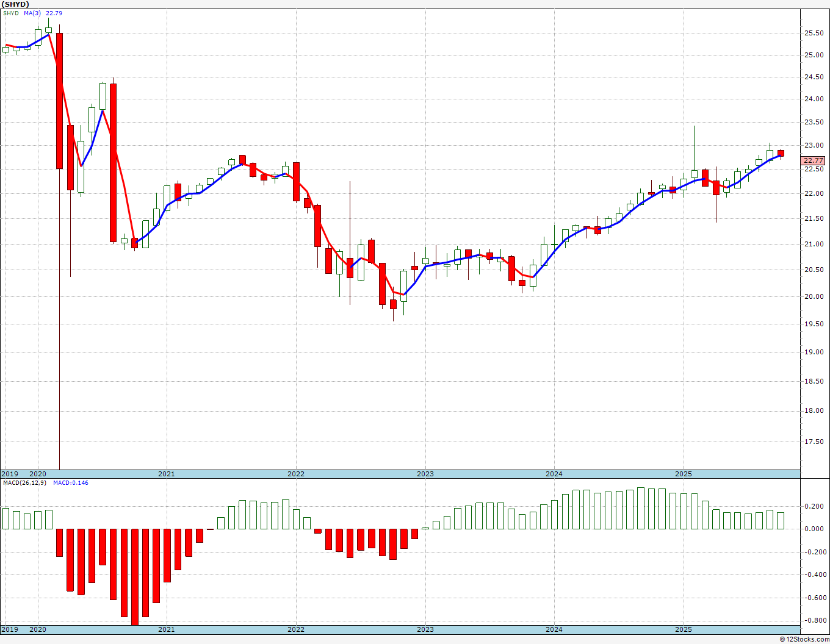The width and height of the screenshot is (830, 644).
Task: Select the 21.50 price axis label
Action: click(814, 218)
